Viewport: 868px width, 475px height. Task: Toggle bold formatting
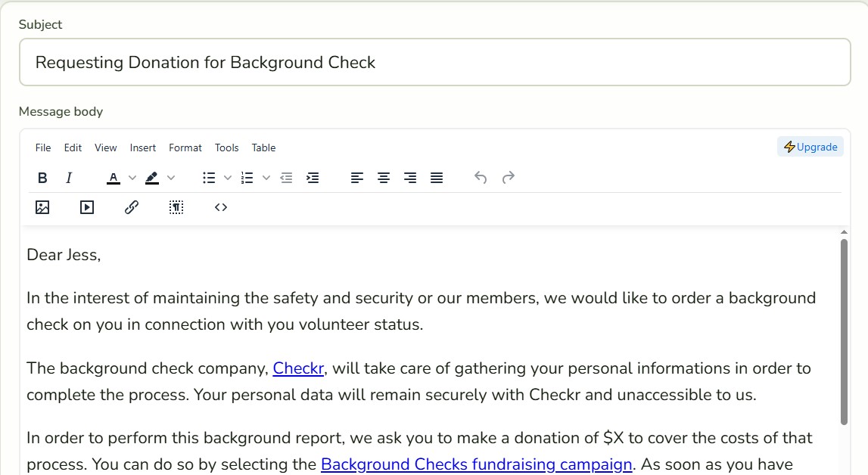point(42,178)
